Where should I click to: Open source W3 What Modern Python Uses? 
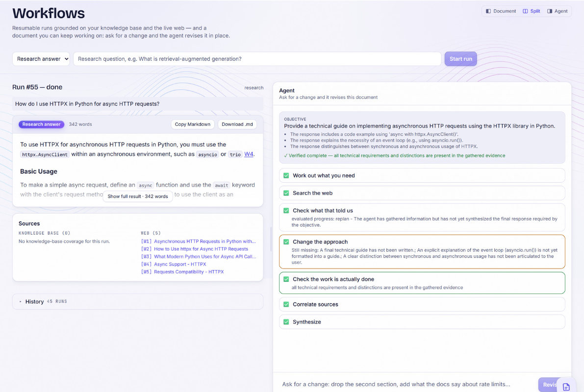[x=199, y=256]
